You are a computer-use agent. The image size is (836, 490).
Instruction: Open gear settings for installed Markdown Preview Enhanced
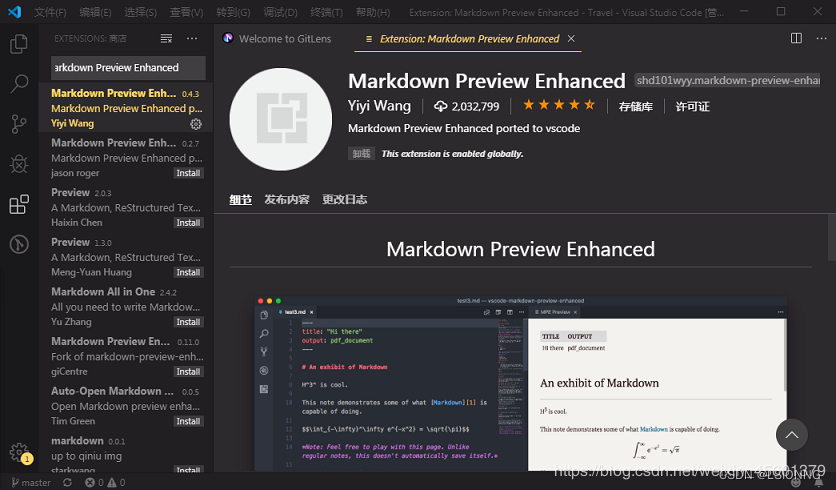[196, 124]
